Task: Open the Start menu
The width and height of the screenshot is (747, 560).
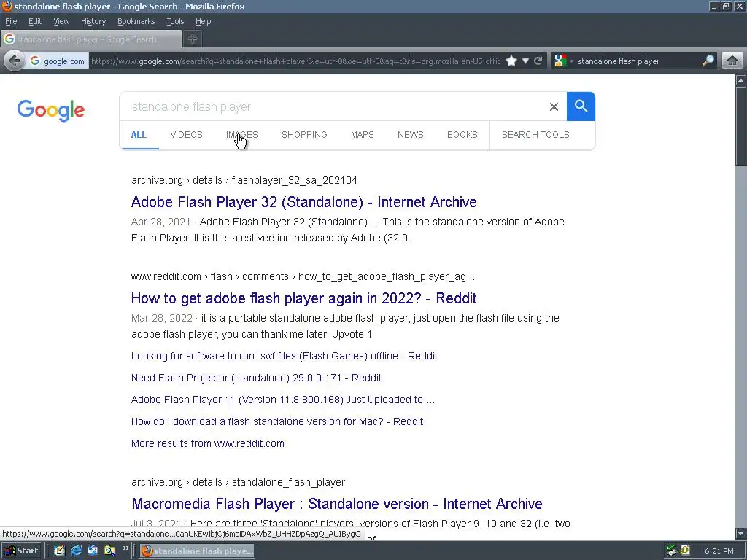Action: (x=22, y=551)
